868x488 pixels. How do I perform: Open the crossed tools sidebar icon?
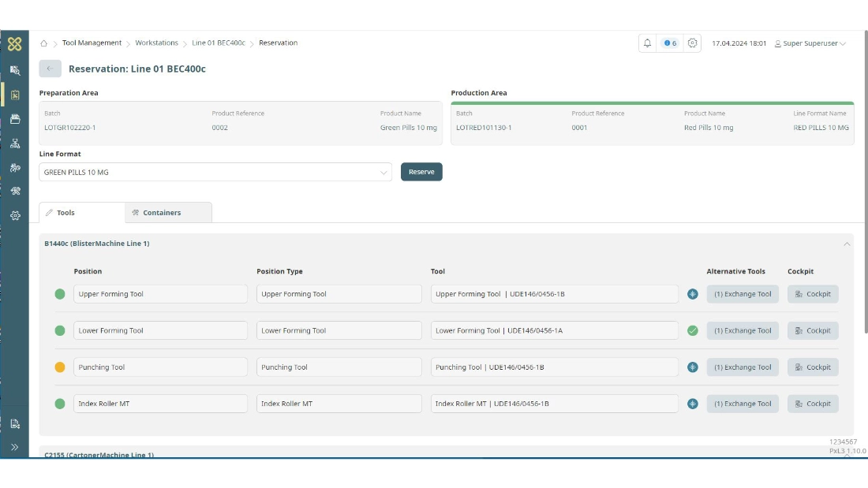click(14, 190)
